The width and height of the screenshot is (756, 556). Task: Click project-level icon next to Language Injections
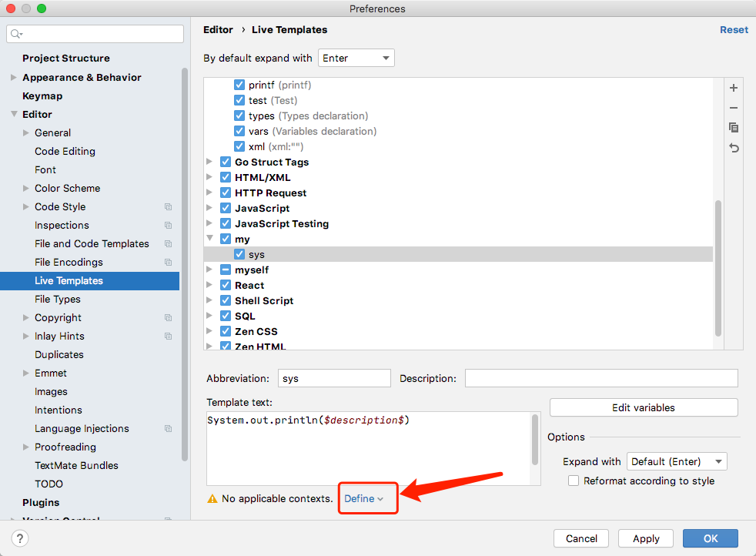(169, 429)
